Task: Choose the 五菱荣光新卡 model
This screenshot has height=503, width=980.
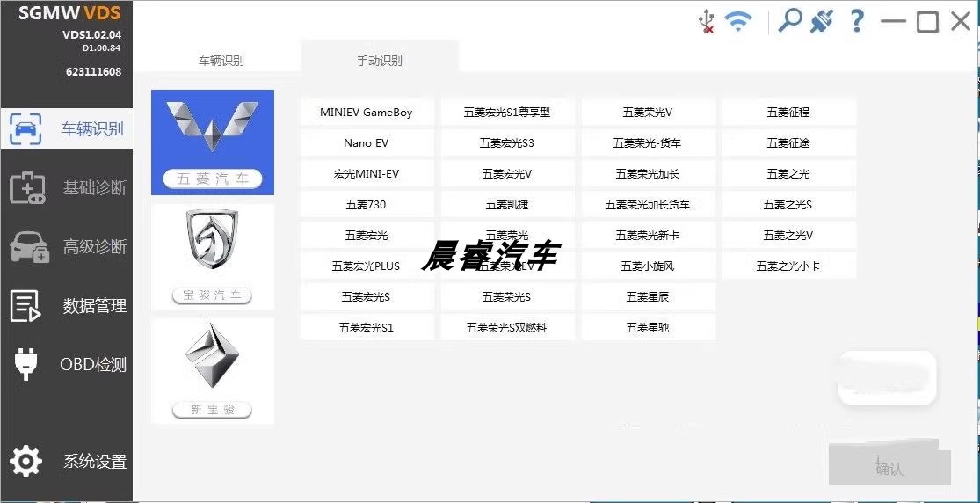Action: tap(648, 236)
